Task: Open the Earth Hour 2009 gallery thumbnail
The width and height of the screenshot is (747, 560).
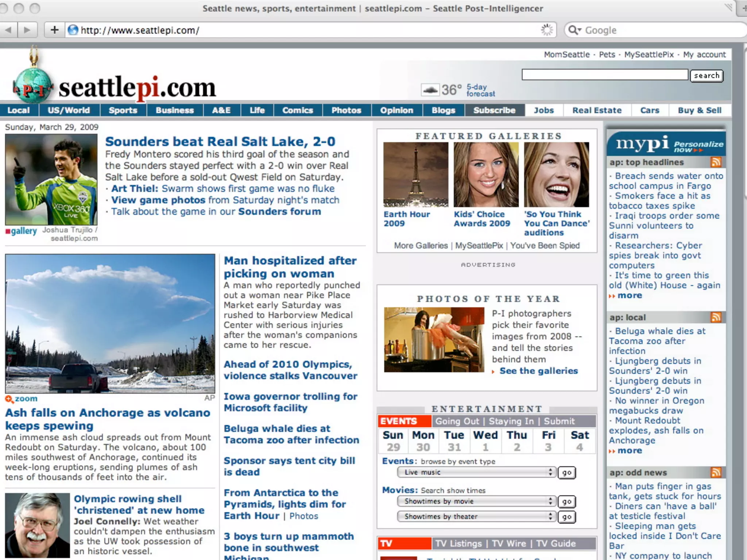Action: [x=415, y=175]
